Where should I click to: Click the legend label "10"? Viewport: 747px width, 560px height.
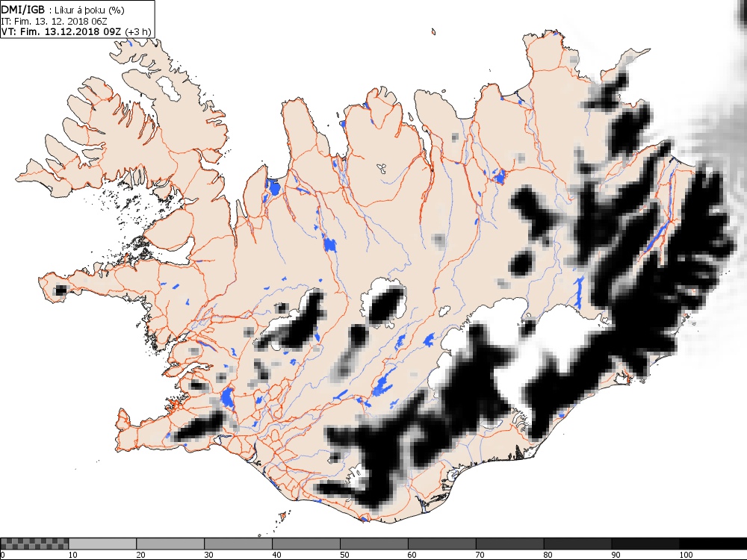click(x=73, y=555)
